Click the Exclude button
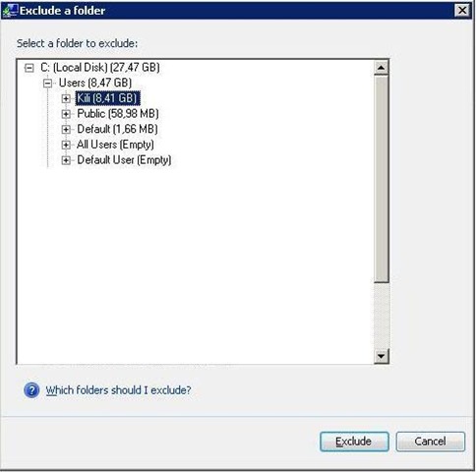The image size is (476, 472). pos(354,442)
